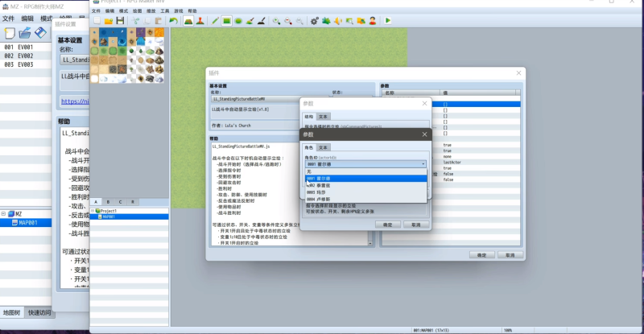Select MAP001 in the MZ map tree
Image resolution: width=644 pixels, height=334 pixels.
[28, 223]
